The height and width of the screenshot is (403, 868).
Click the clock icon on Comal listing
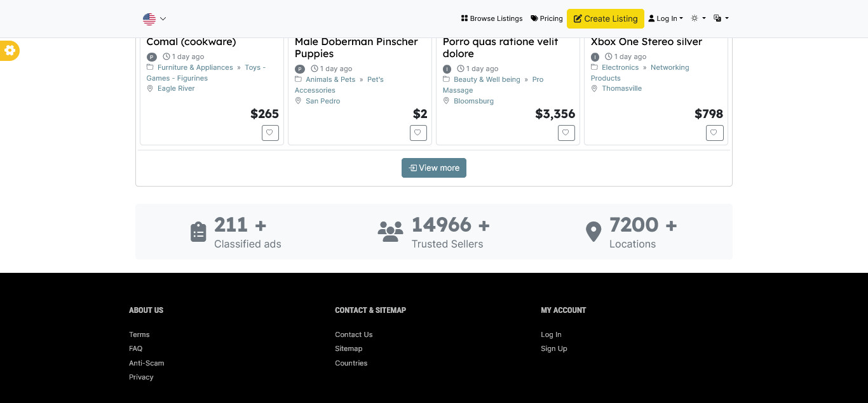pyautogui.click(x=166, y=56)
